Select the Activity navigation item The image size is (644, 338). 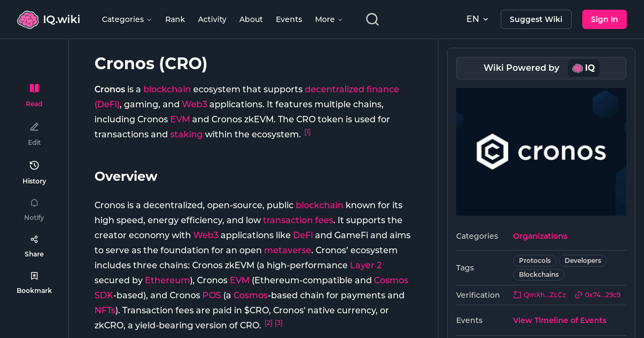(212, 19)
